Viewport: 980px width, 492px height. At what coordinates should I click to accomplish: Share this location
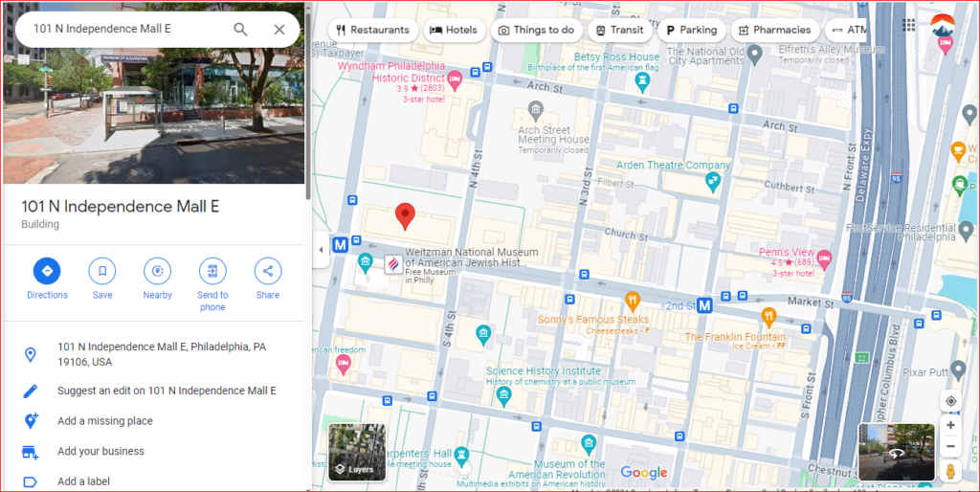(268, 279)
